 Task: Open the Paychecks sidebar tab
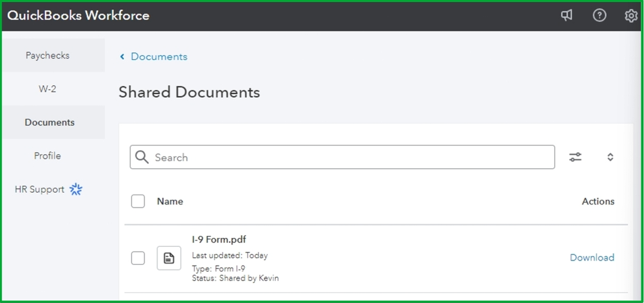(48, 55)
